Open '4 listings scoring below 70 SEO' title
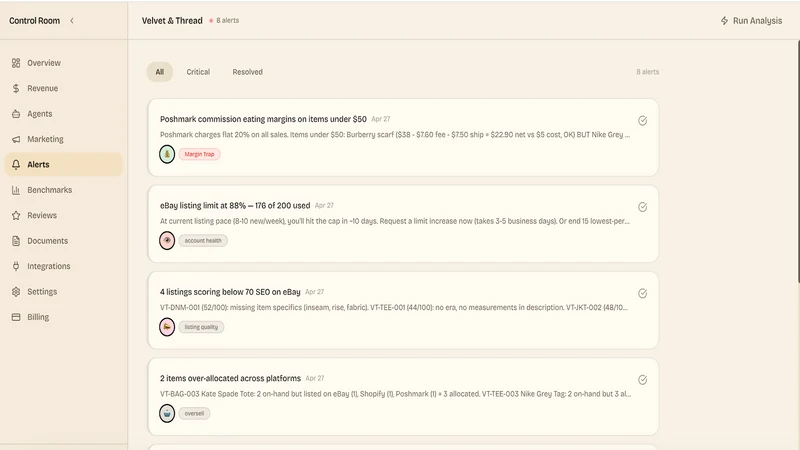The image size is (800, 450). pos(230,292)
